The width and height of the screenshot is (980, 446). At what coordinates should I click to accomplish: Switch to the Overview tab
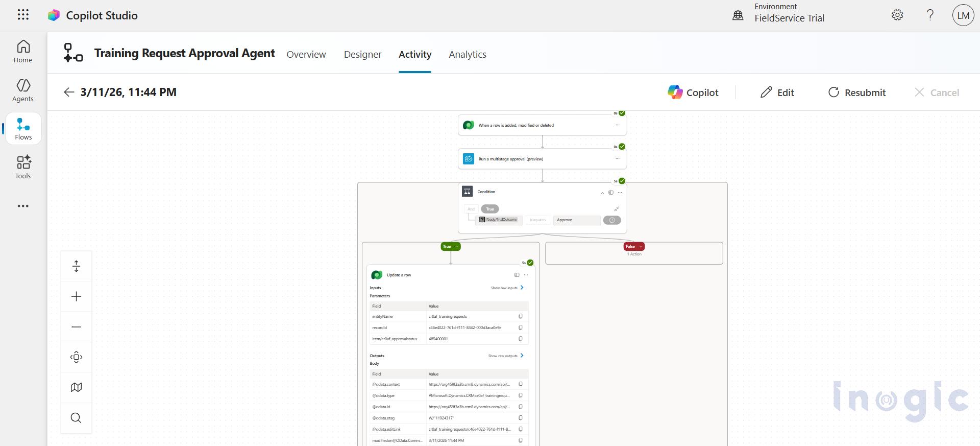click(306, 54)
